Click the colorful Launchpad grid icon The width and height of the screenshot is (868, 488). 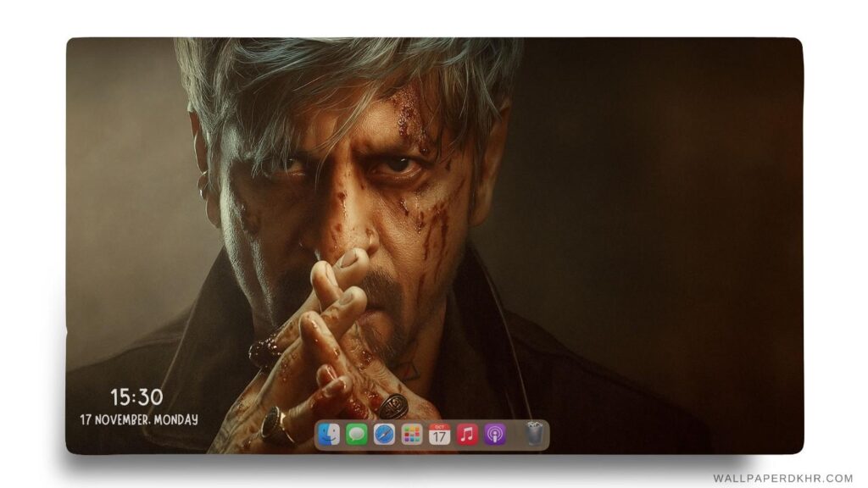point(412,434)
